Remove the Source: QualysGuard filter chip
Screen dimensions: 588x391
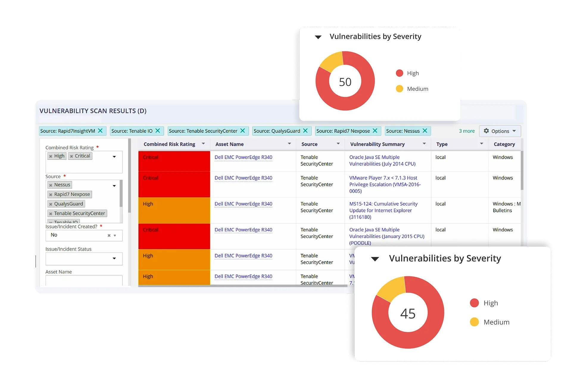tap(305, 131)
